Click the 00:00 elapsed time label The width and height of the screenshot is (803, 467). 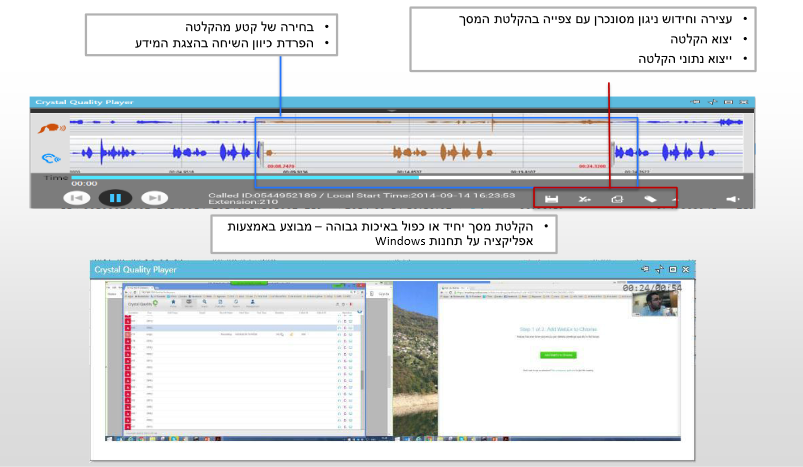click(x=84, y=183)
